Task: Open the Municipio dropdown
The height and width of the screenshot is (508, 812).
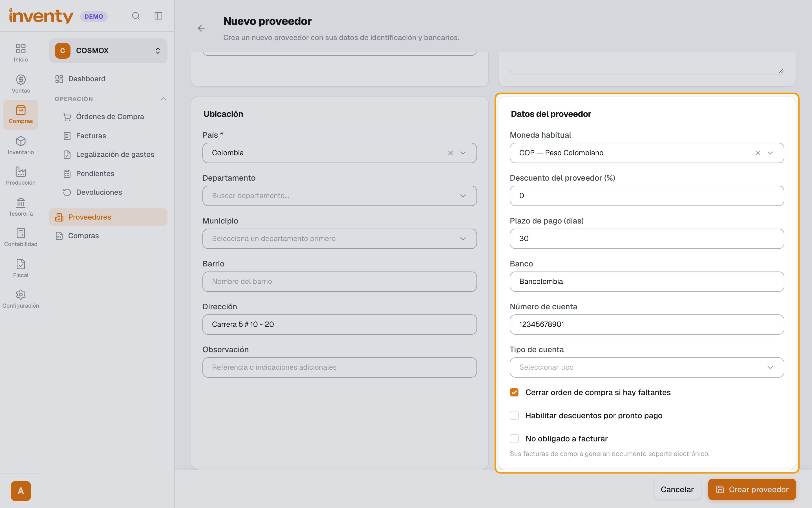Action: [x=339, y=239]
